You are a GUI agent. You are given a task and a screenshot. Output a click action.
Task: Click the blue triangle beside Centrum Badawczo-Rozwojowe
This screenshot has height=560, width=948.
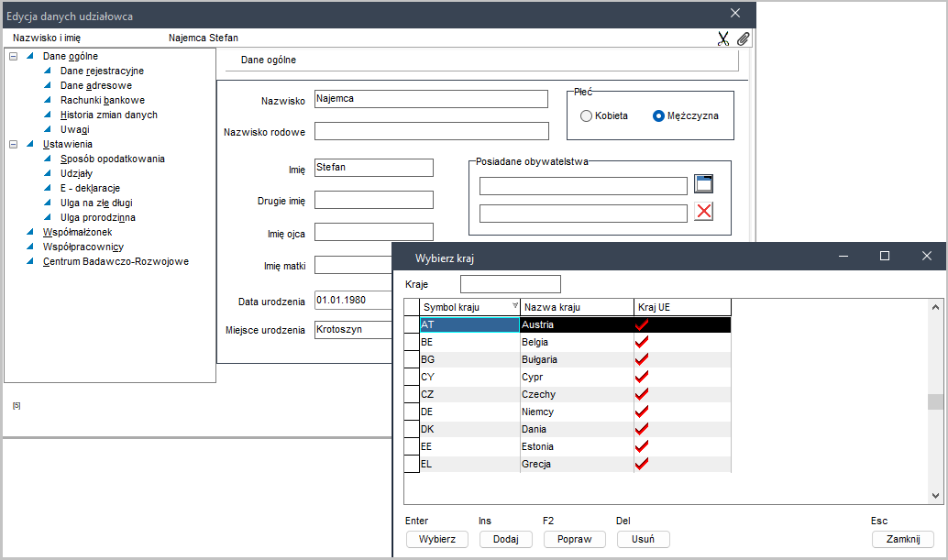[x=29, y=261]
